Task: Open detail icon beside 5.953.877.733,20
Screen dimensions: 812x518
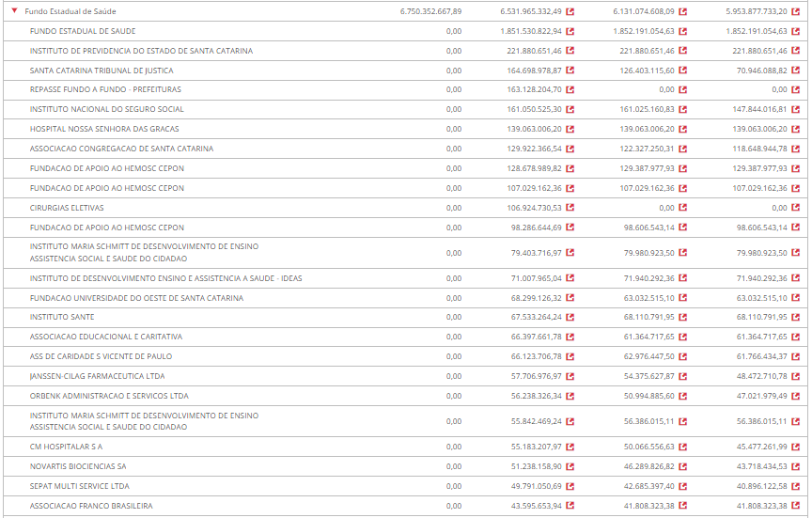Action: (796, 11)
